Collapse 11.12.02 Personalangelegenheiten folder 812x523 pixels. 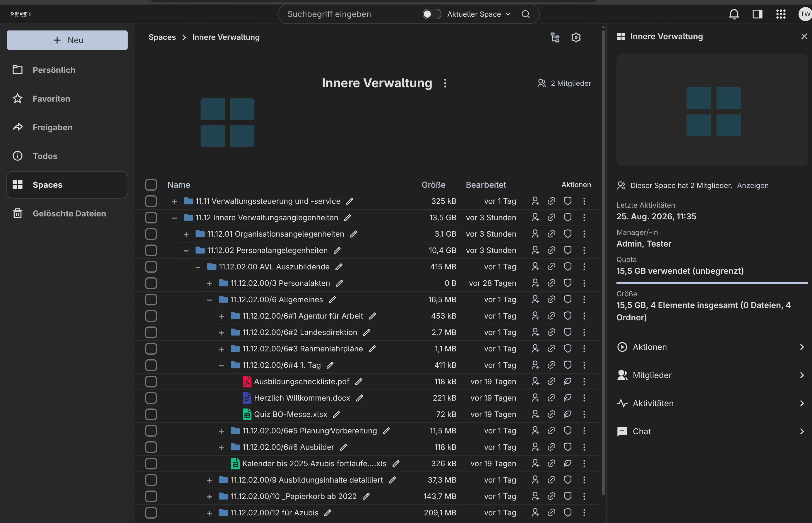pos(186,251)
